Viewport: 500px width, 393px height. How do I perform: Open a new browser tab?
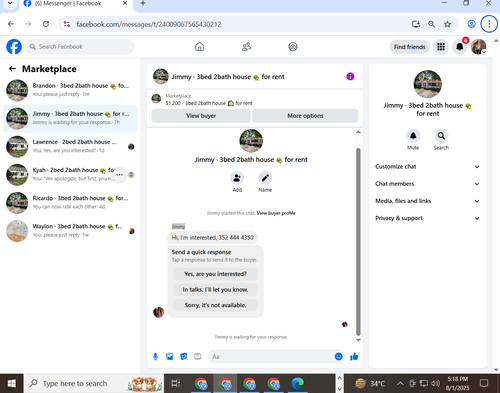[x=143, y=3]
